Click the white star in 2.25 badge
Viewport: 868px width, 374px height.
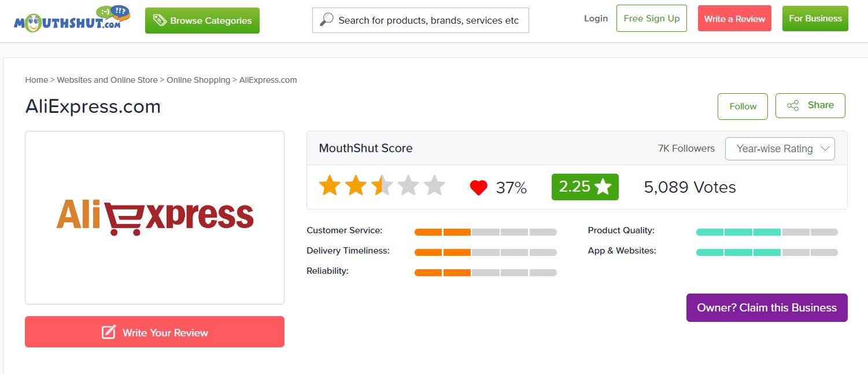coord(603,186)
